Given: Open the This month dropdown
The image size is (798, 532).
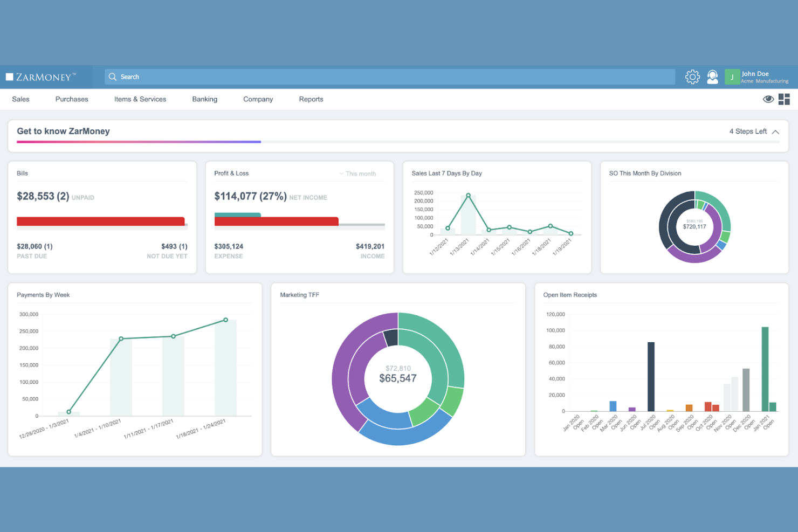Looking at the screenshot, I should click(x=358, y=174).
